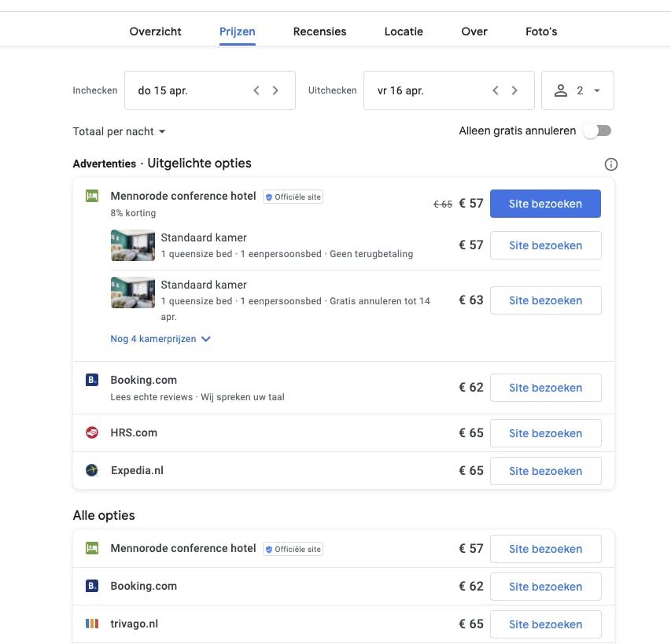Click the Alle opties heading

[104, 515]
